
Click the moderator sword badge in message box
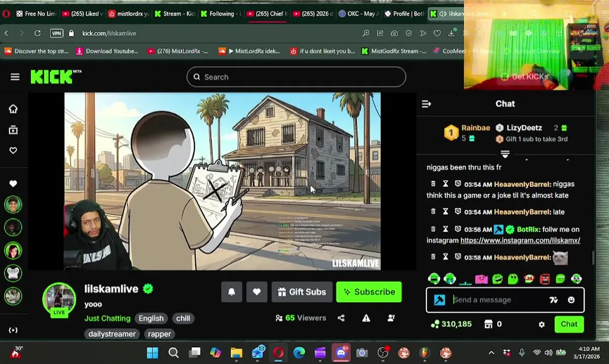[x=440, y=300]
